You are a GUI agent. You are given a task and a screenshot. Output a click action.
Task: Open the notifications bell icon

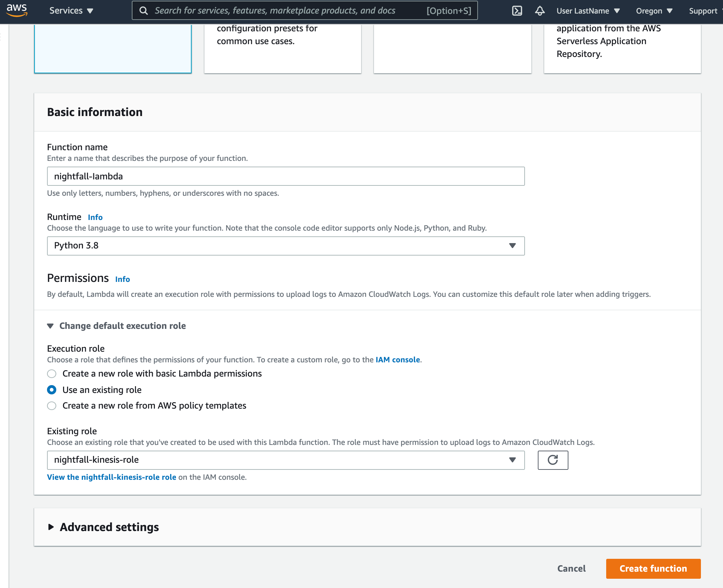tap(540, 11)
